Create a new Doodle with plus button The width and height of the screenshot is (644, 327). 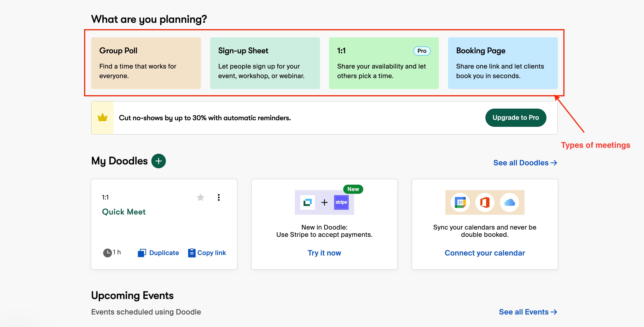[x=159, y=161]
